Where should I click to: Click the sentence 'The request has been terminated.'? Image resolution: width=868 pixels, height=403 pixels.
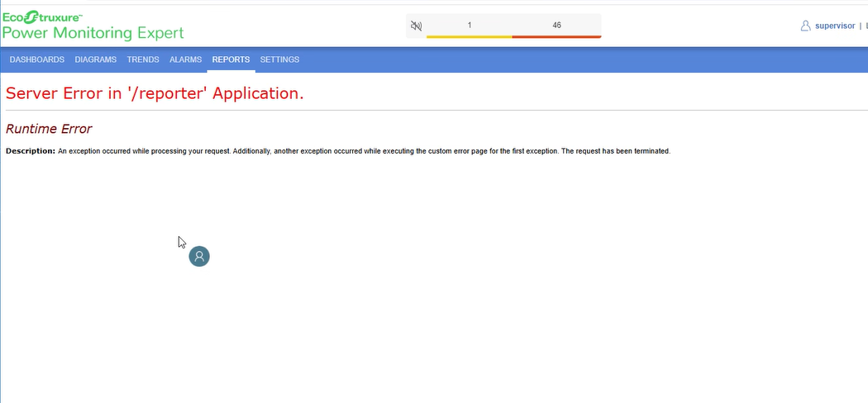616,151
